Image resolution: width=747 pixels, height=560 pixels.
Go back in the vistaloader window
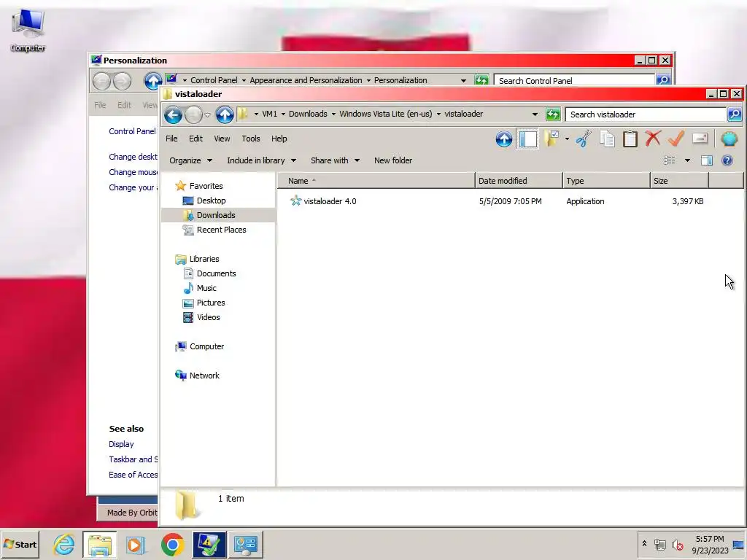point(174,114)
